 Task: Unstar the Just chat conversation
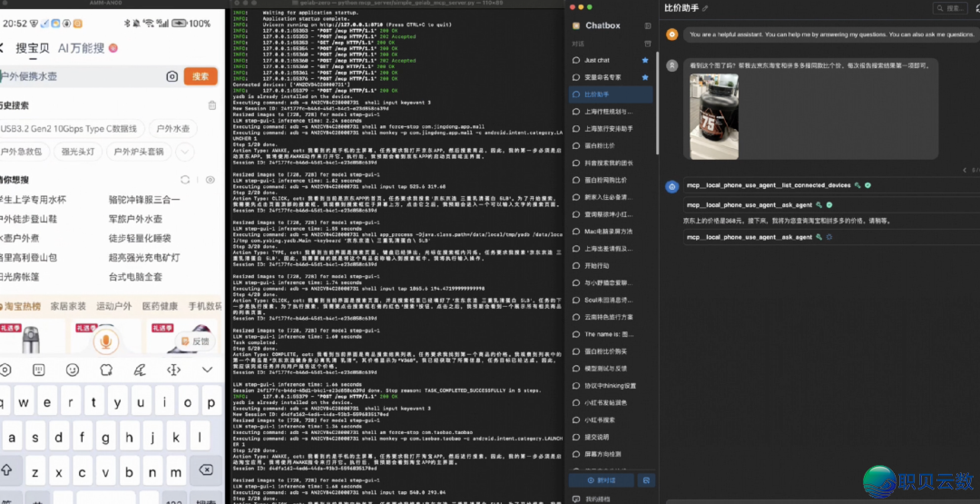click(x=645, y=60)
